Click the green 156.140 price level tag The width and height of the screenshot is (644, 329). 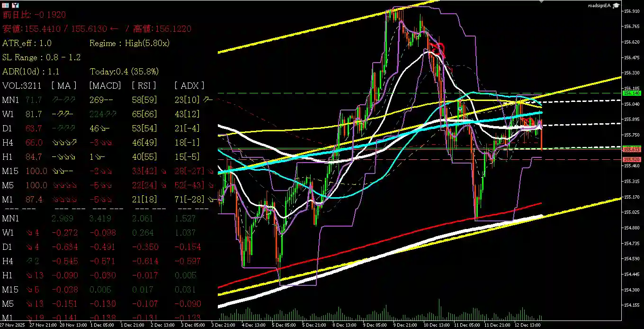coord(632,93)
